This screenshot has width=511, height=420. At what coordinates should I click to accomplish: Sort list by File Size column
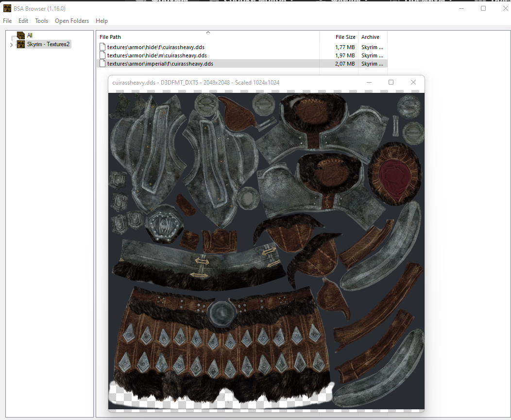345,37
